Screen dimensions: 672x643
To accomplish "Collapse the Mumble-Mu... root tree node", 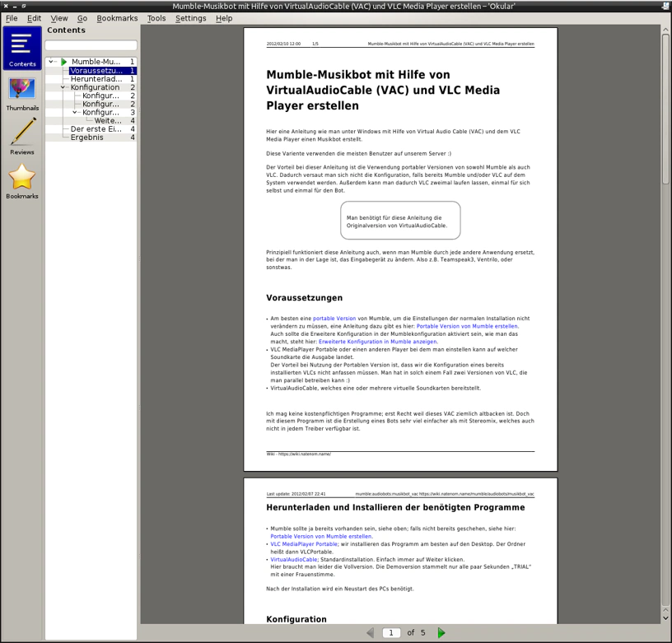I will (51, 62).
